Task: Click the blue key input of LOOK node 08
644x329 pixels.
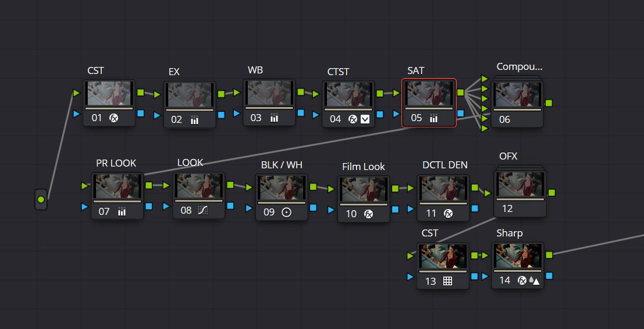Action: point(166,206)
